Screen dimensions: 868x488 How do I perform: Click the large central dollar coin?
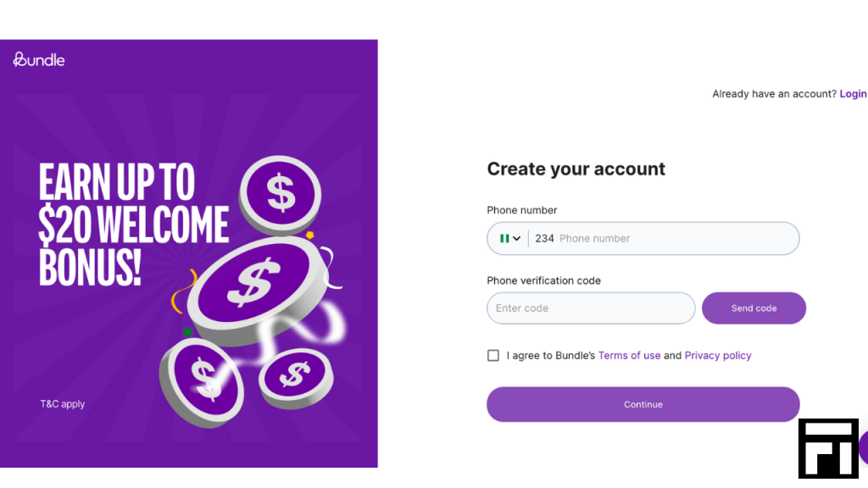(258, 288)
